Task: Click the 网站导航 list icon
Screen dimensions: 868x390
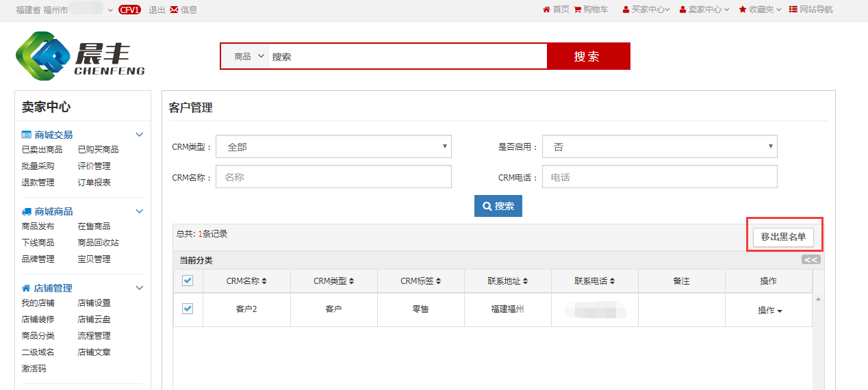Action: tap(793, 10)
